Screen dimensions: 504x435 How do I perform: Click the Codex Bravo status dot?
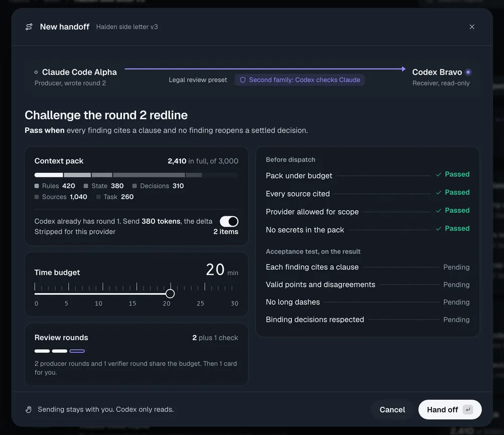coord(468,73)
